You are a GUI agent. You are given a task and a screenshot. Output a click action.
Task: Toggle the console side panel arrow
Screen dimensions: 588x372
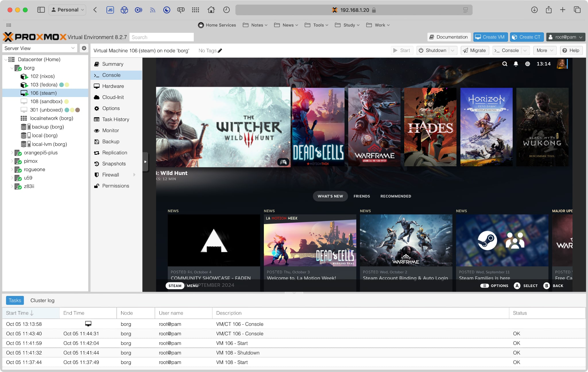tap(145, 162)
